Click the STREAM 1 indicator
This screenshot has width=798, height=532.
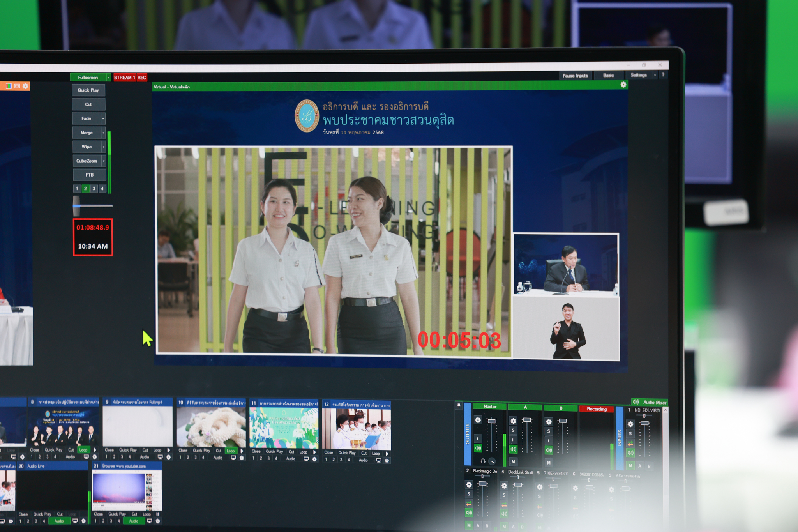pos(125,78)
